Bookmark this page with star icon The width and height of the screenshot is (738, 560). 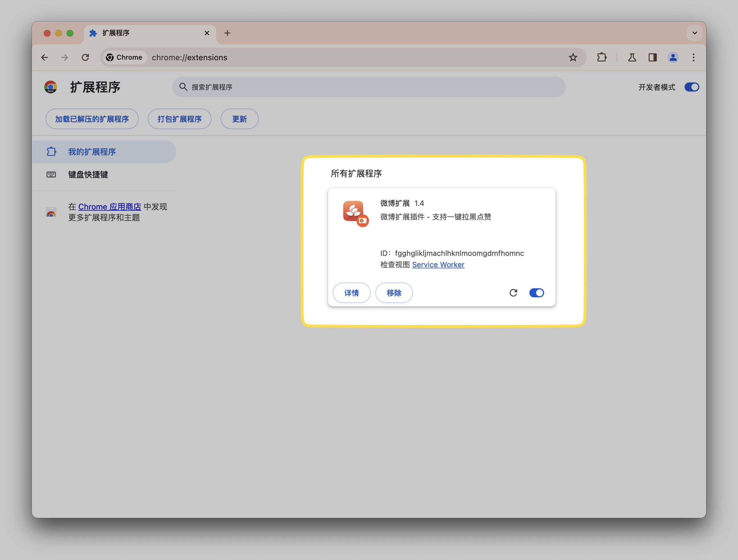(573, 57)
